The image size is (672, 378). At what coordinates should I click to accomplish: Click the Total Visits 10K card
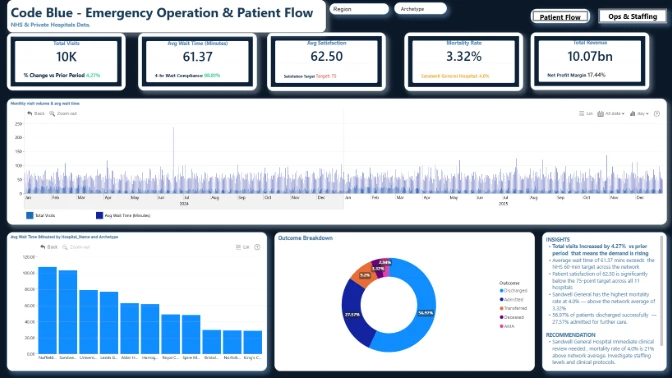tap(66, 61)
